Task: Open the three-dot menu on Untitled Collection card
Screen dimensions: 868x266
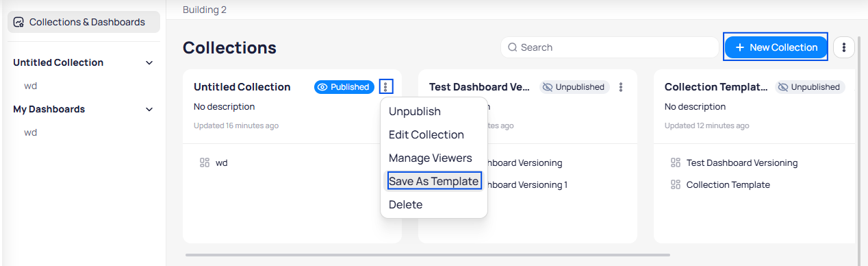Action: click(x=386, y=87)
